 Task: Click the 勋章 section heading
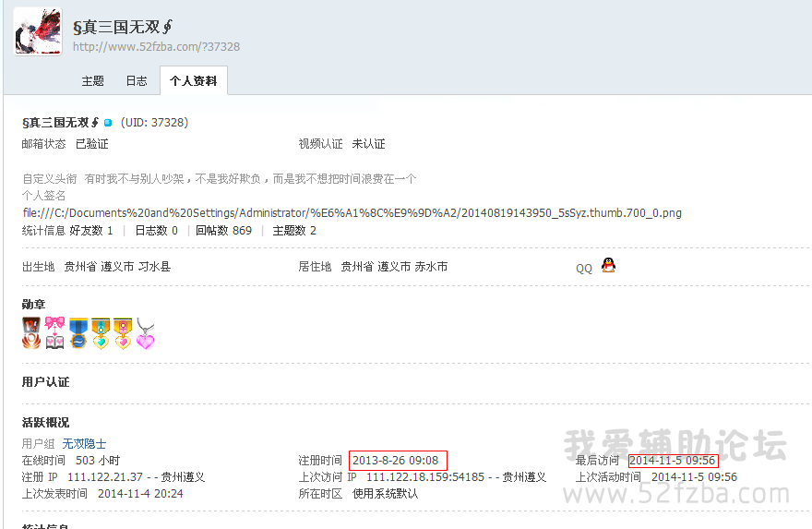pos(33,305)
